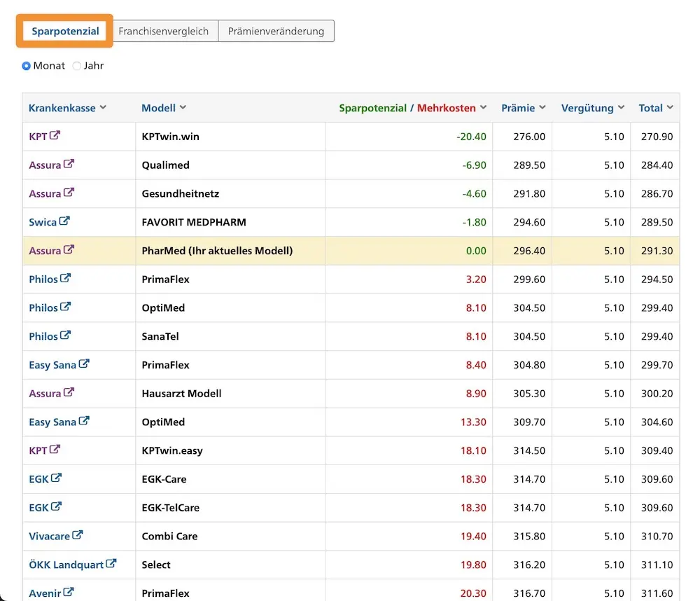Click "PharMed (Ihr aktuelles Modell)" in highlighted row
This screenshot has width=700, height=601.
click(x=218, y=251)
